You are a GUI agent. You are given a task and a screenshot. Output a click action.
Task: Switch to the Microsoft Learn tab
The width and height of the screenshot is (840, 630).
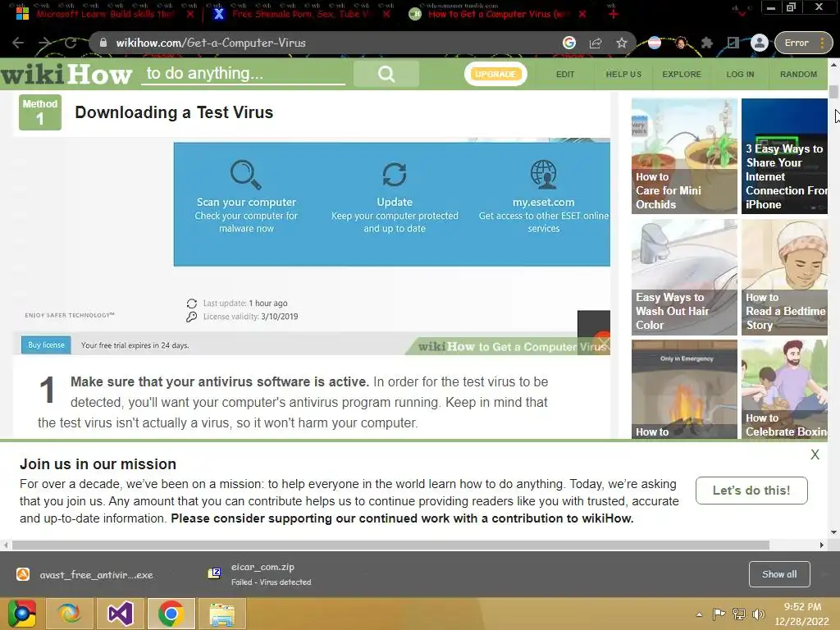pos(106,14)
